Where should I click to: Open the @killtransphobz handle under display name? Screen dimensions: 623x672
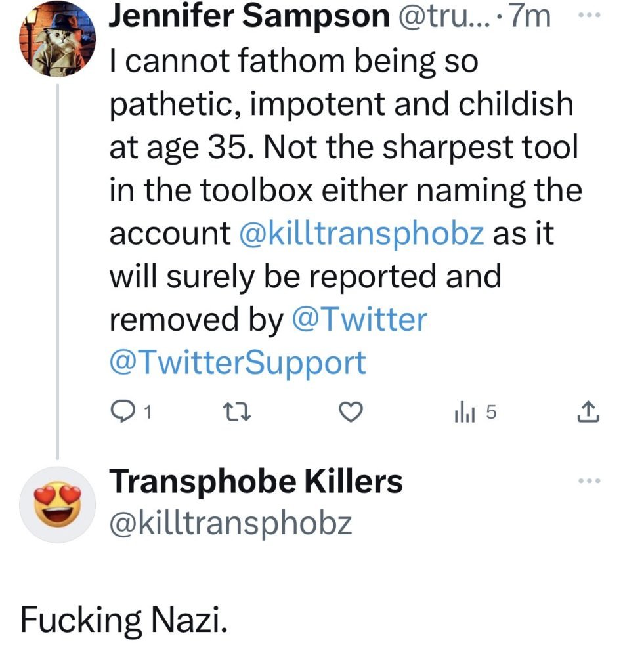click(x=230, y=523)
